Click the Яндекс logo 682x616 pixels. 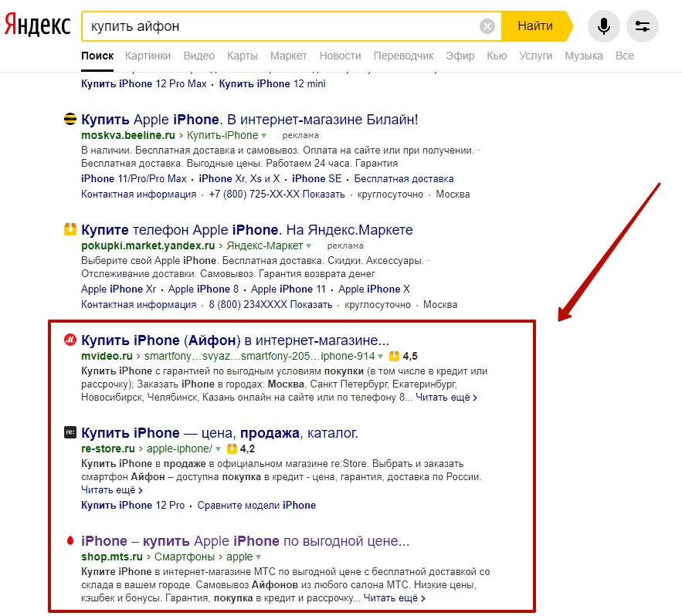click(x=37, y=25)
